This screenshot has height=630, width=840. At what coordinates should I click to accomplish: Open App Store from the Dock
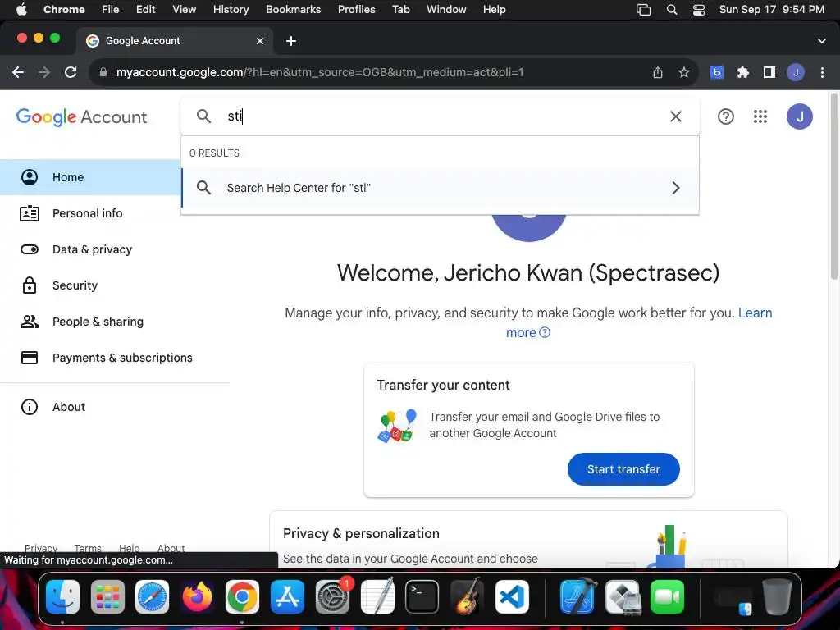tap(287, 597)
